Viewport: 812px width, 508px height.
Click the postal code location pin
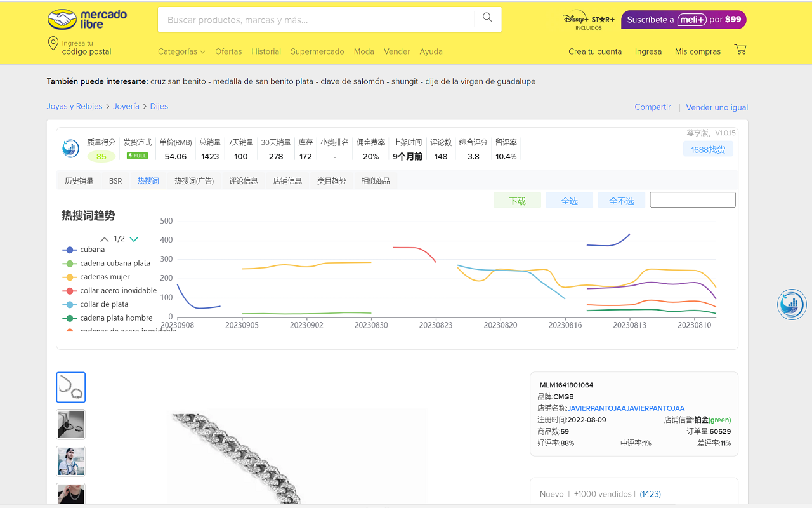tap(53, 44)
